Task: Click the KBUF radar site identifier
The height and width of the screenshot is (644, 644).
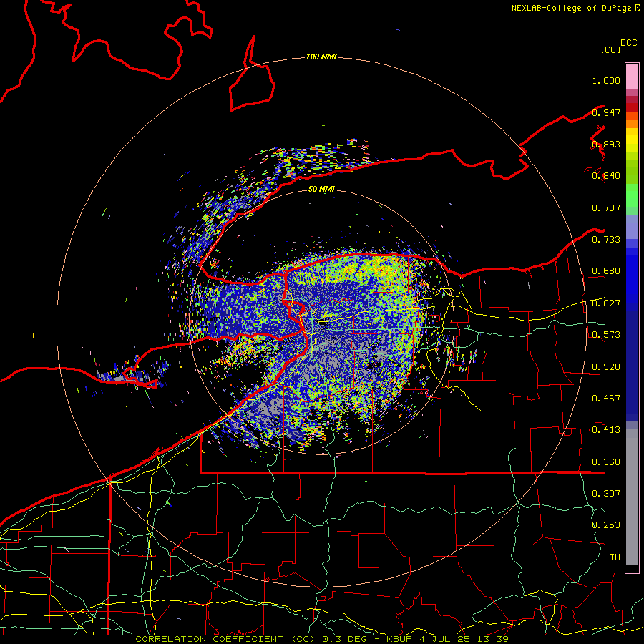Action: (399, 639)
